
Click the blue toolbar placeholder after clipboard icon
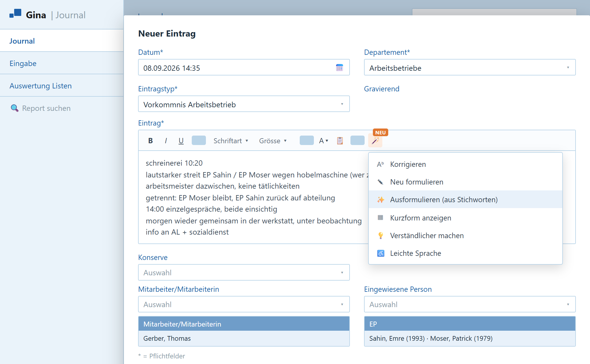tap(358, 140)
